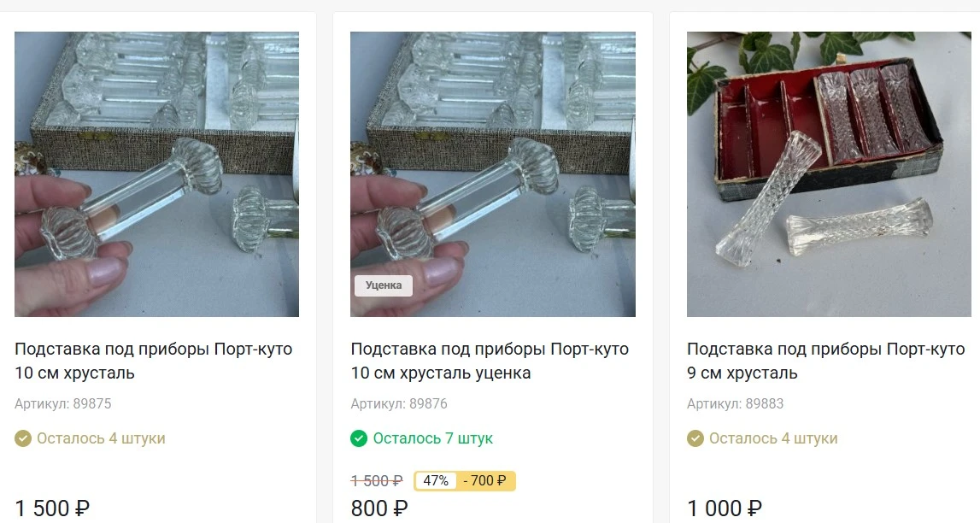Open the discounted product photo with 'Уценка' label
The image size is (980, 523).
point(493,174)
